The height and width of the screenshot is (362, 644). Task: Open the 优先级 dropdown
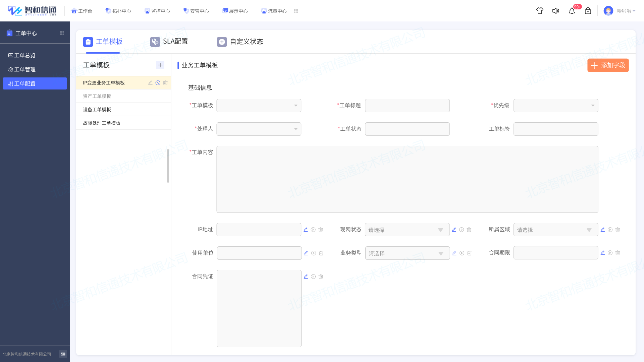(555, 105)
